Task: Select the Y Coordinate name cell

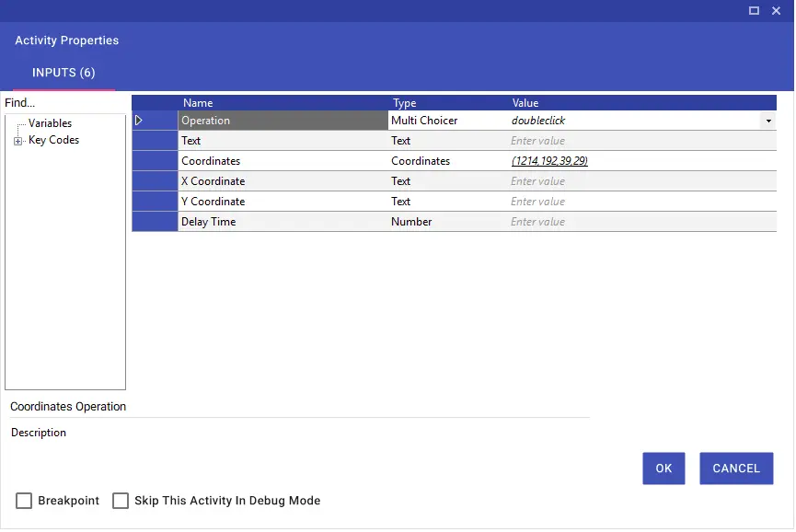Action: [x=283, y=202]
